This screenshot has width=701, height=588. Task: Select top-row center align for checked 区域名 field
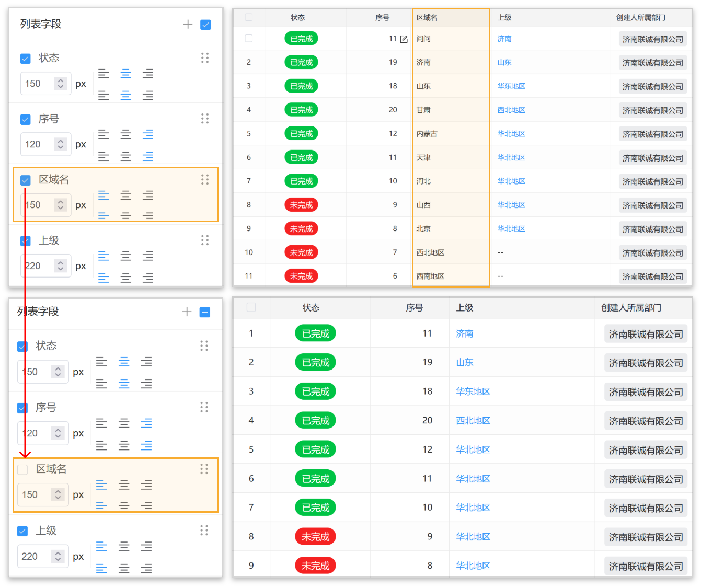(x=126, y=195)
